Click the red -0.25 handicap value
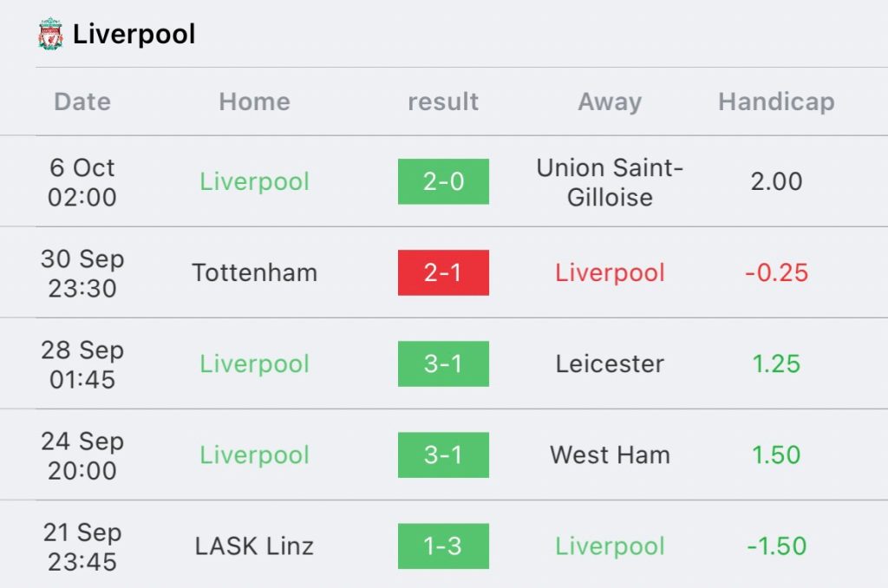 (776, 272)
